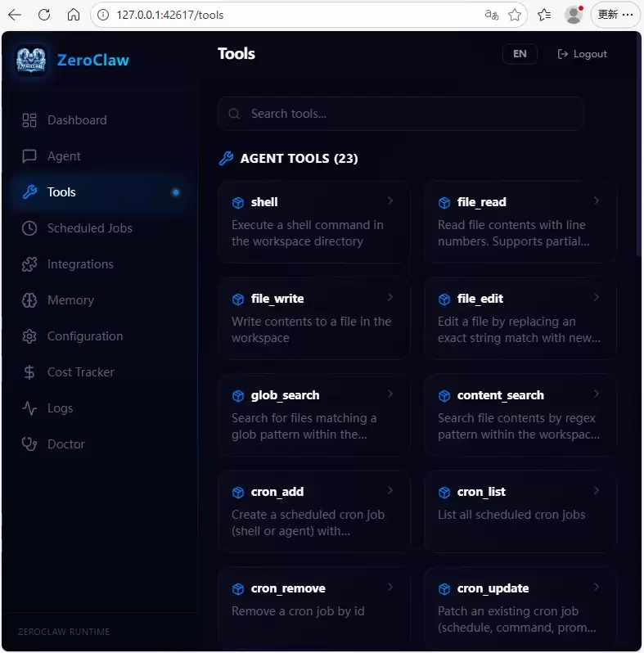Click the browser favorites star icon

pos(515,15)
